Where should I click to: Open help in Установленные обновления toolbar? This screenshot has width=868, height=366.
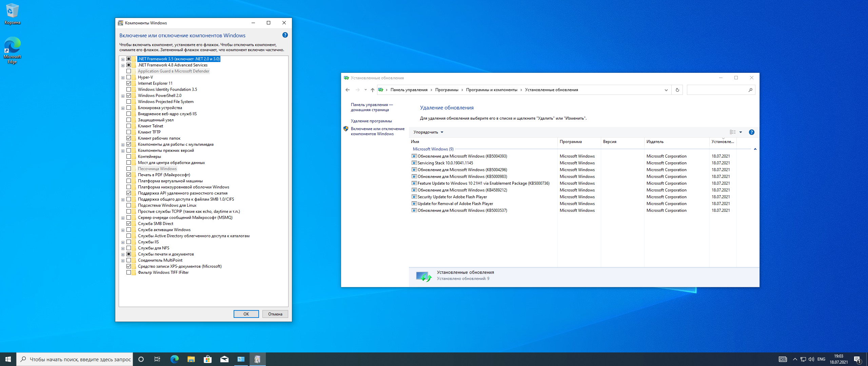(751, 132)
